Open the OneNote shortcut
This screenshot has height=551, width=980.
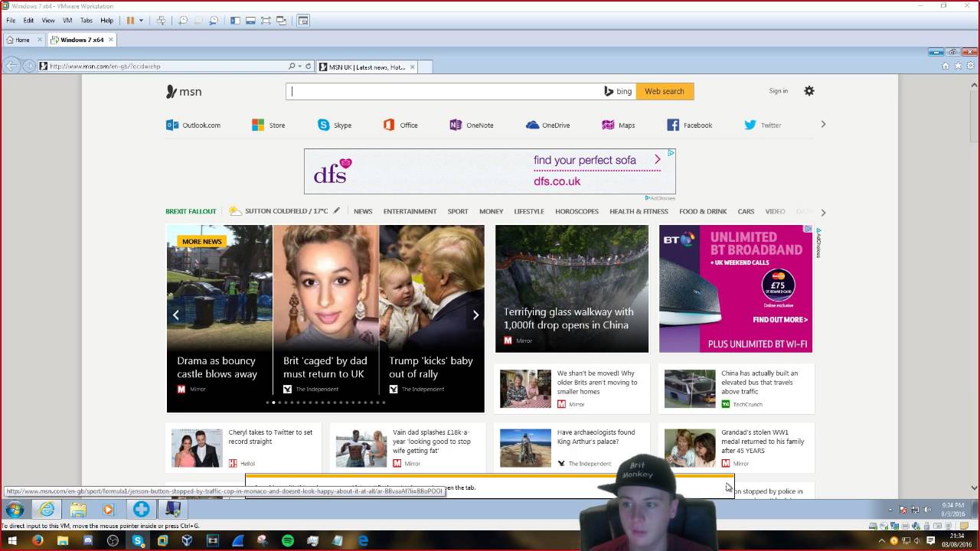[472, 125]
